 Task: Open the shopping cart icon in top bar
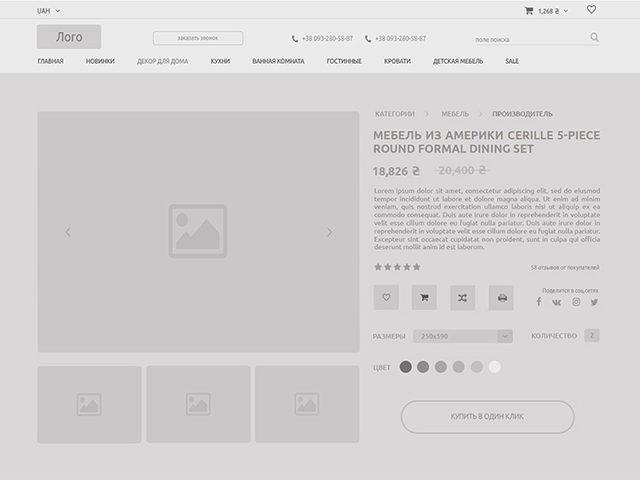(529, 11)
